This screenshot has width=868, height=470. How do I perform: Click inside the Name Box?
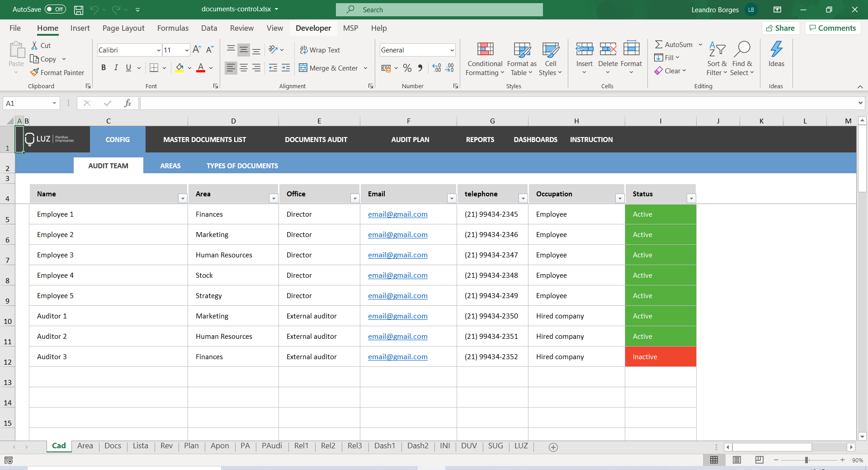[27, 103]
